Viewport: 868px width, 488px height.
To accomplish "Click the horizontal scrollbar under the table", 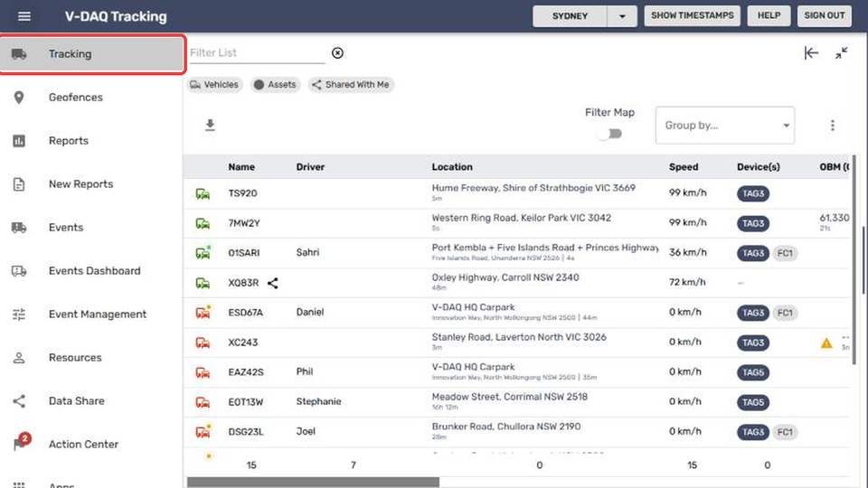I will (x=313, y=483).
